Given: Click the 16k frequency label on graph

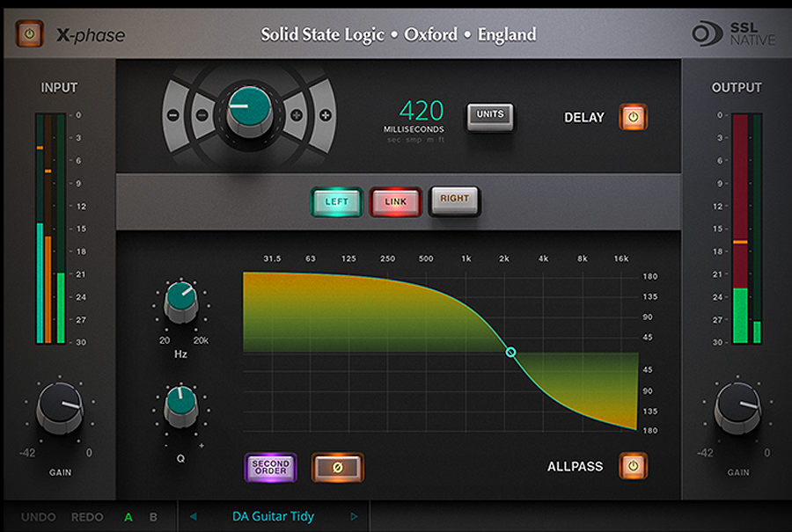Looking at the screenshot, I should [620, 259].
